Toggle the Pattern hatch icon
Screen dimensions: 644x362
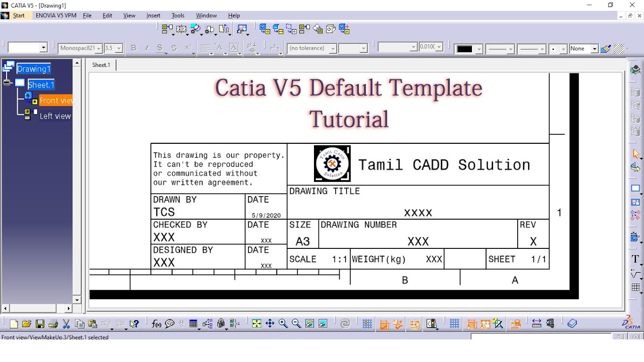coord(619,48)
